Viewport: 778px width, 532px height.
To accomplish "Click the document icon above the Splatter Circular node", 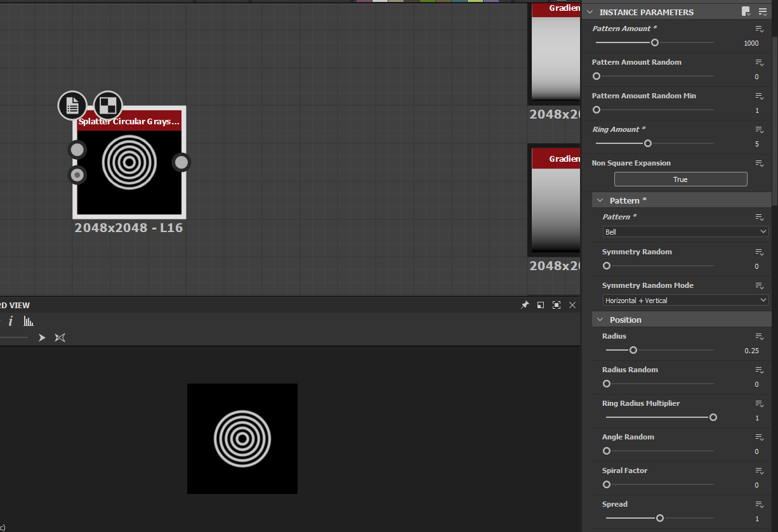I will click(72, 105).
